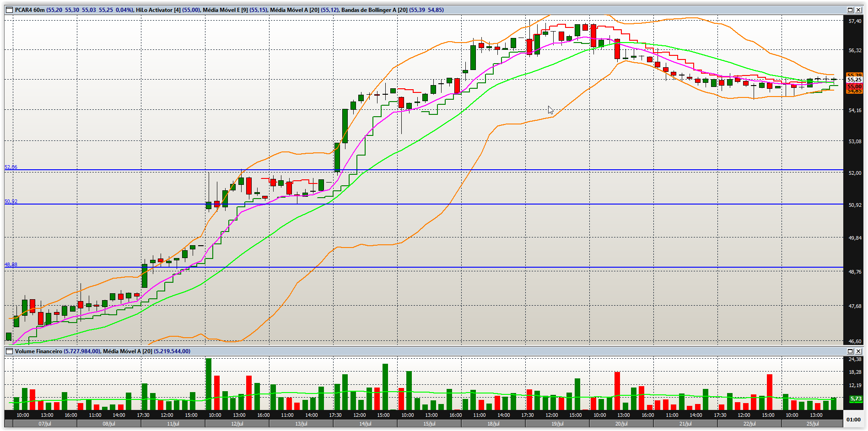The image size is (868, 431).
Task: Click the 12,19 volume axis label
Action: tap(855, 385)
